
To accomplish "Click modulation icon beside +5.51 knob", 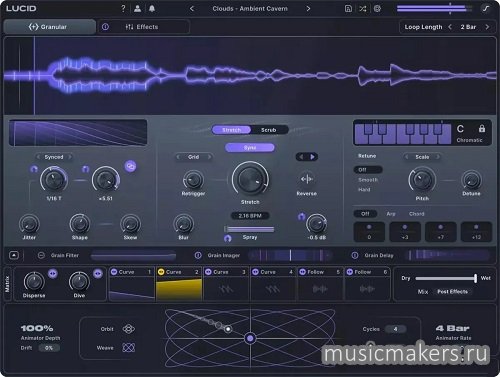I will coord(86,169).
